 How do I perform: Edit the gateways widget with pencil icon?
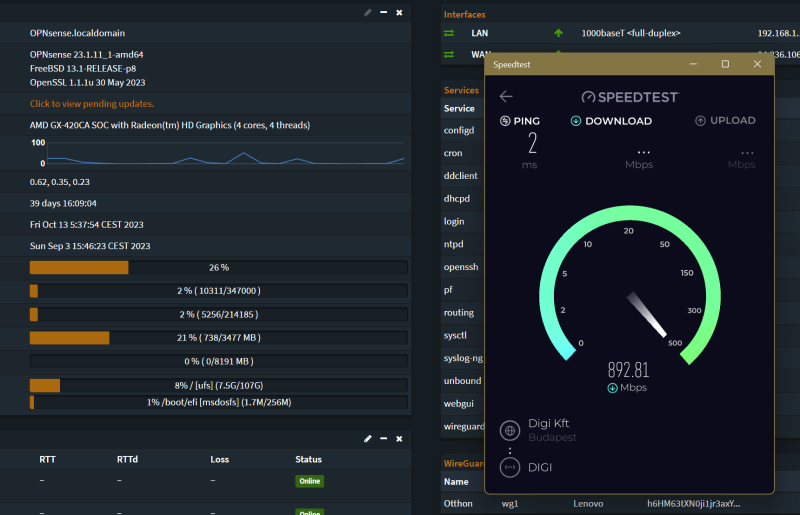click(x=368, y=438)
